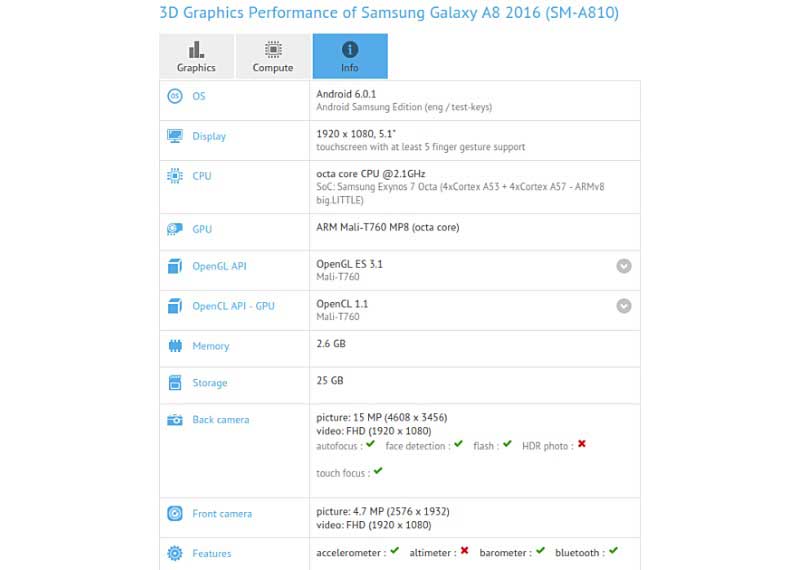Click the Storage card icon
Image resolution: width=800 pixels, height=570 pixels.
[175, 383]
